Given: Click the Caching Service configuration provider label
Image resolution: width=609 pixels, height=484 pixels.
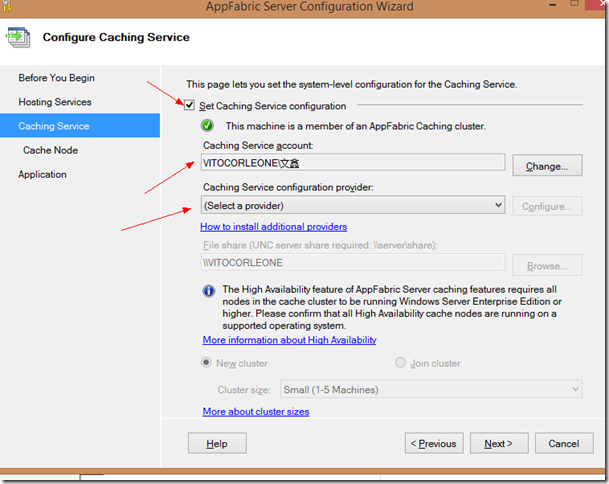Looking at the screenshot, I should (x=288, y=187).
